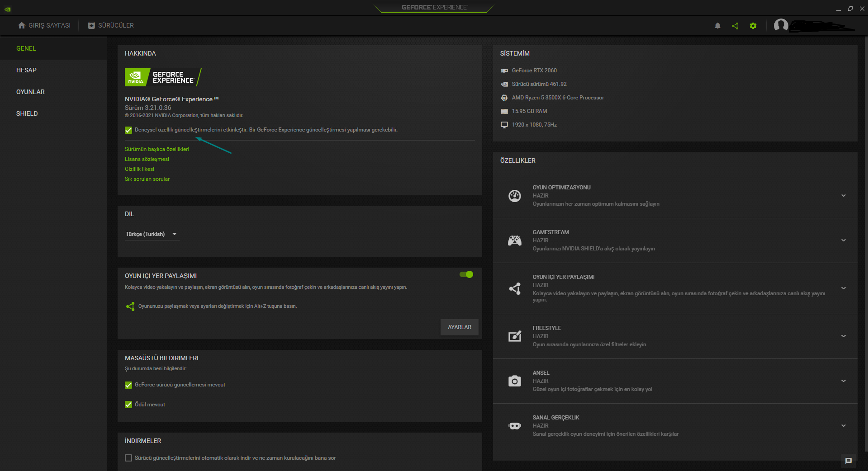Click the Ayarlar button
The image size is (868, 471).
[460, 327]
